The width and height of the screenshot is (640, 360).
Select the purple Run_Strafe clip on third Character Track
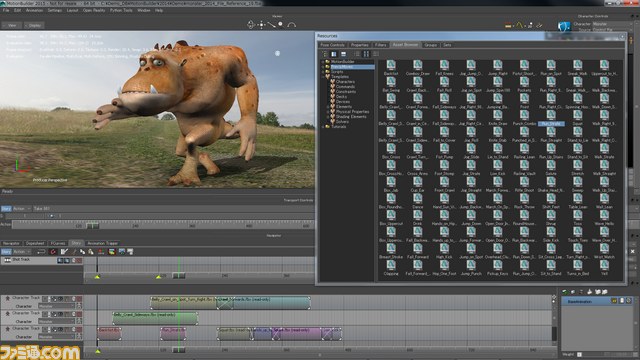pyautogui.click(x=173, y=333)
